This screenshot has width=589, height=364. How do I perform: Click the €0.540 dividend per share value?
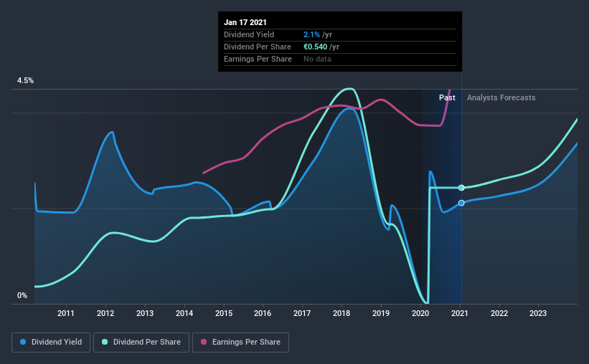tap(316, 47)
